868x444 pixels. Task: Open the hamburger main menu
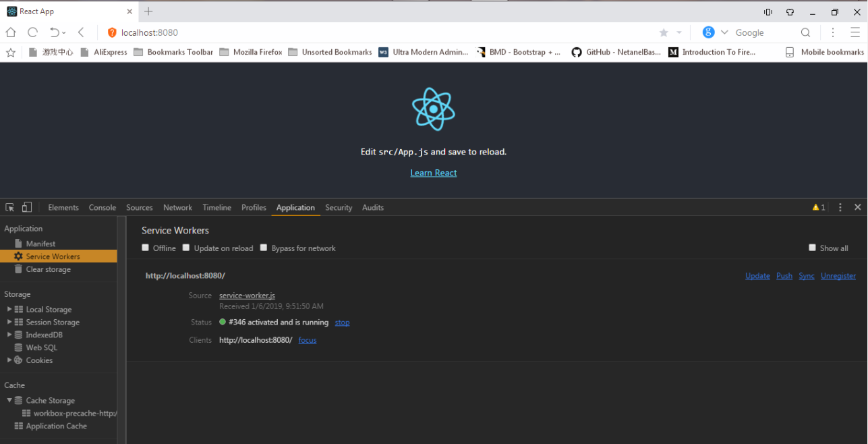tap(855, 32)
